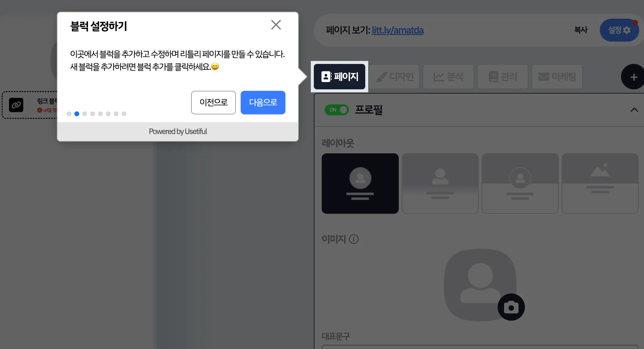Open the 분석 chart tab
The height and width of the screenshot is (349, 644).
448,77
